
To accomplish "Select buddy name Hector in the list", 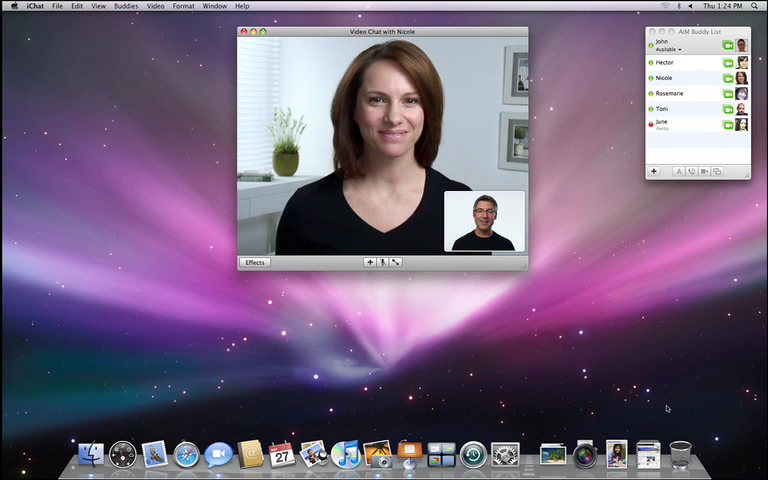I will 664,63.
